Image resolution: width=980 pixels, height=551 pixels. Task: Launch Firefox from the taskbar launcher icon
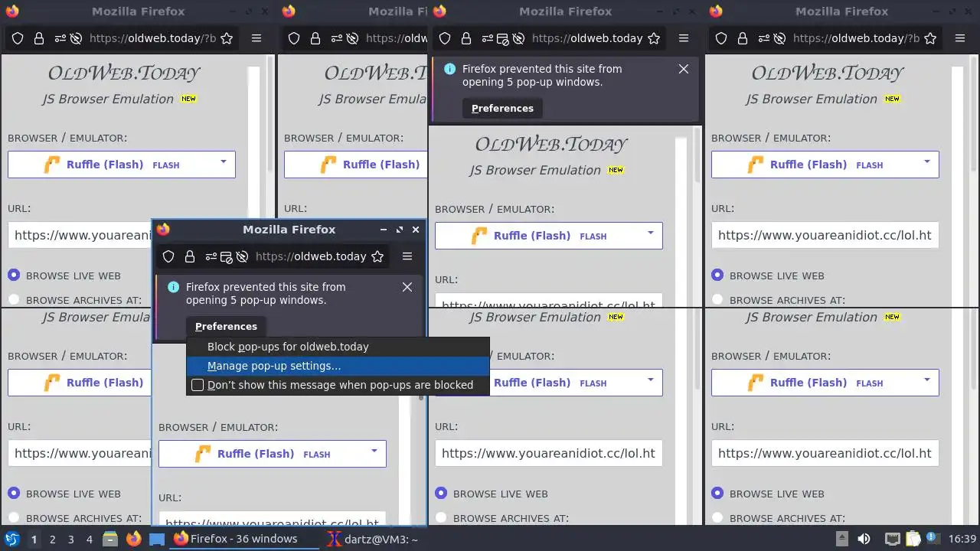pos(134,539)
